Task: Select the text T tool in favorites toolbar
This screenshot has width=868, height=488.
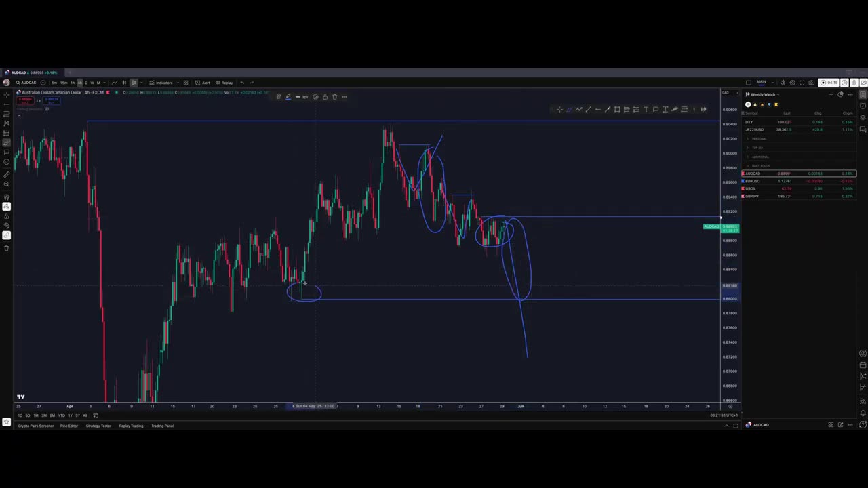Action: [x=646, y=109]
